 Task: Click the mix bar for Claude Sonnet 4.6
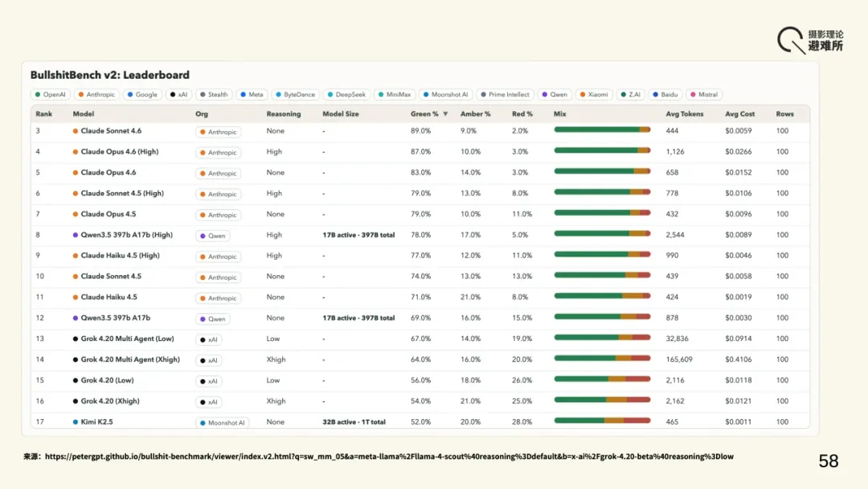[x=602, y=129]
